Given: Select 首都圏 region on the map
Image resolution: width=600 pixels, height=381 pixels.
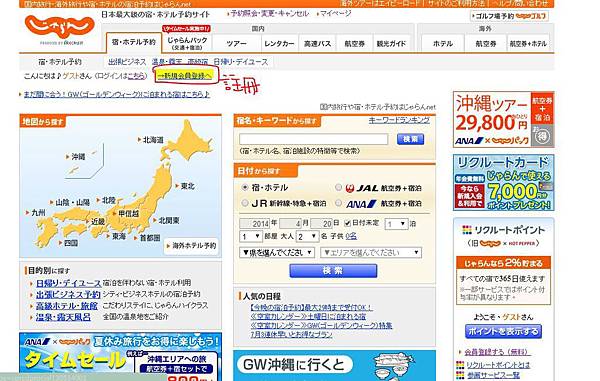Looking at the screenshot, I should [149, 238].
